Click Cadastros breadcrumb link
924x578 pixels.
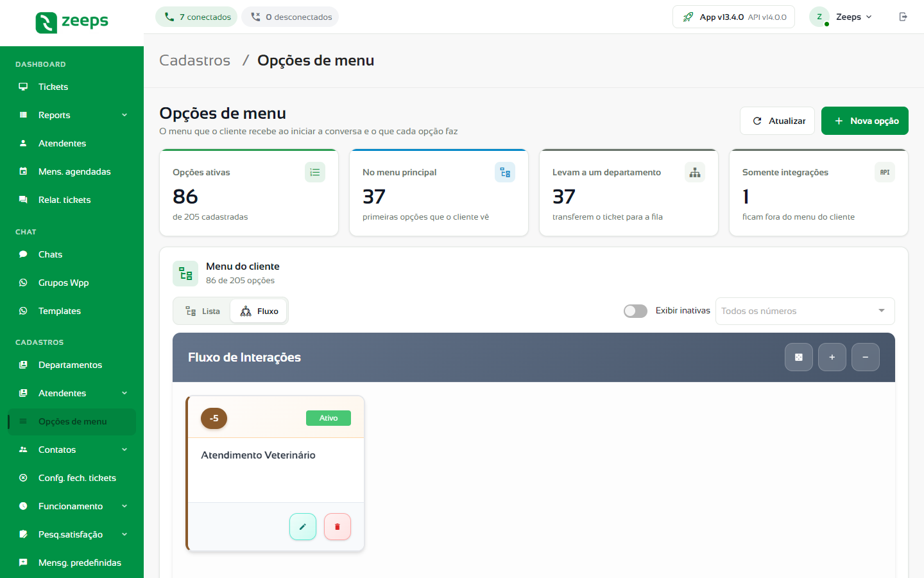point(194,60)
